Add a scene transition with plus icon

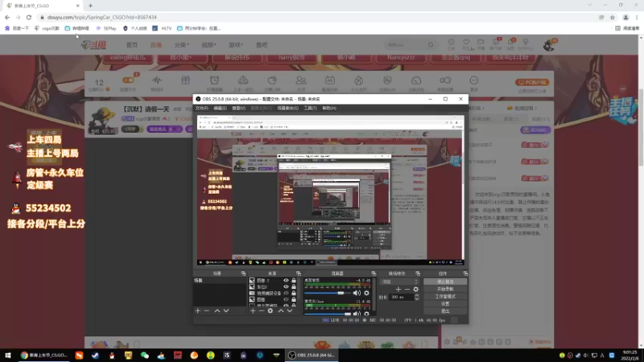pos(398,290)
